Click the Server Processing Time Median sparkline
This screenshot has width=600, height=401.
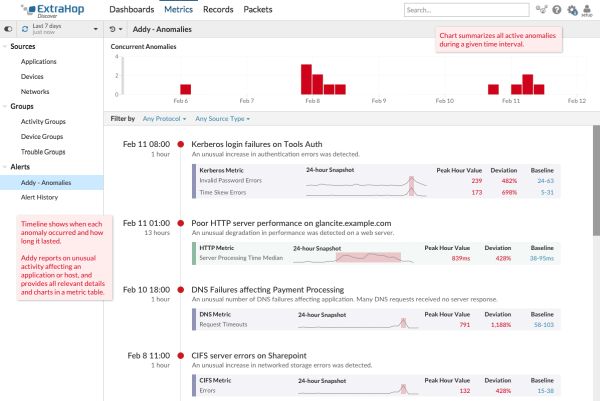354,258
